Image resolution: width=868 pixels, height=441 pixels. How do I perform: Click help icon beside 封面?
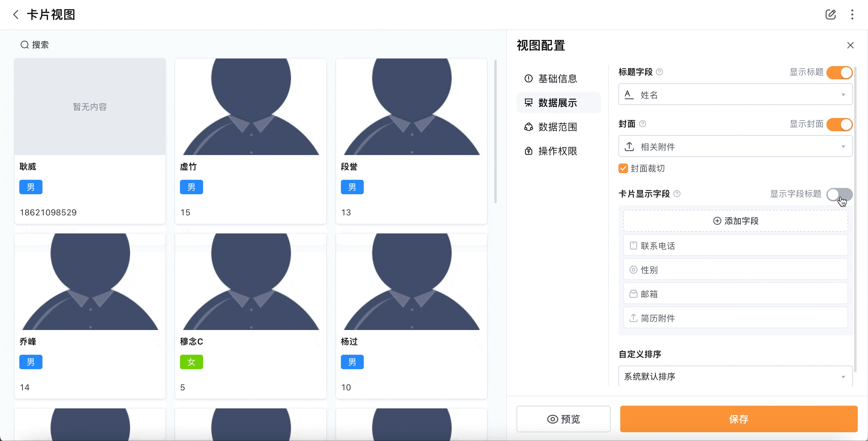642,124
